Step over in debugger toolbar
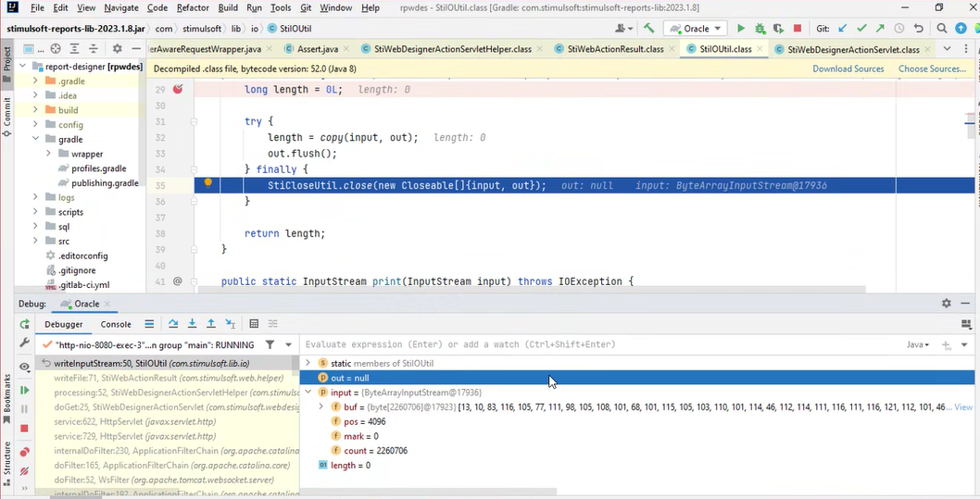This screenshot has width=980, height=499. [x=173, y=323]
